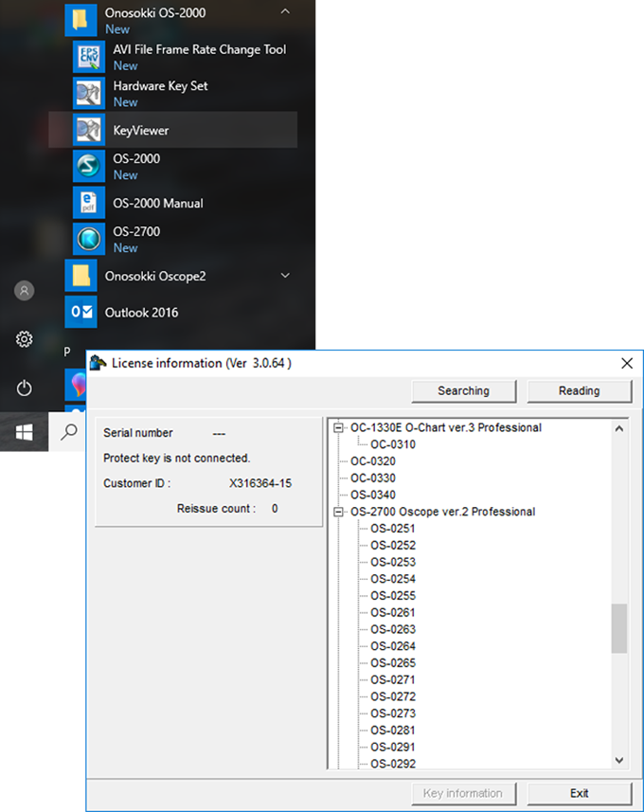Click the Windows Start button
The width and height of the screenshot is (644, 812).
click(24, 432)
